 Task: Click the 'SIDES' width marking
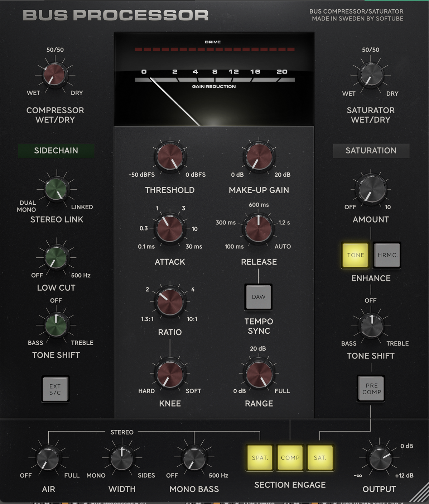[146, 475]
